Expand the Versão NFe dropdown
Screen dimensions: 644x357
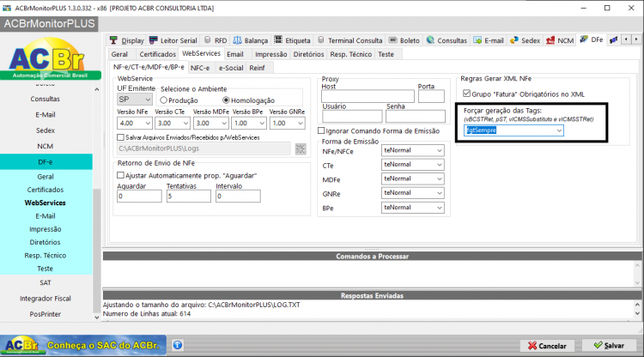[135, 123]
